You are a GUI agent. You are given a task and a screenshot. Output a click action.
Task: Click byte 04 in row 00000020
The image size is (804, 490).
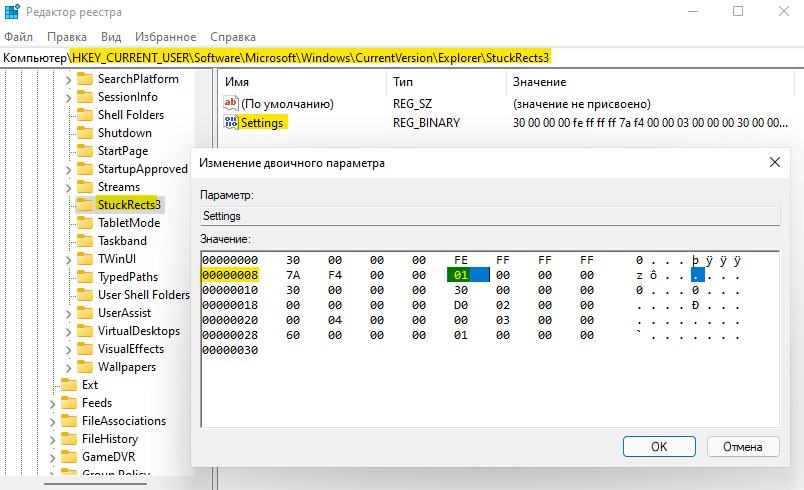tap(335, 320)
